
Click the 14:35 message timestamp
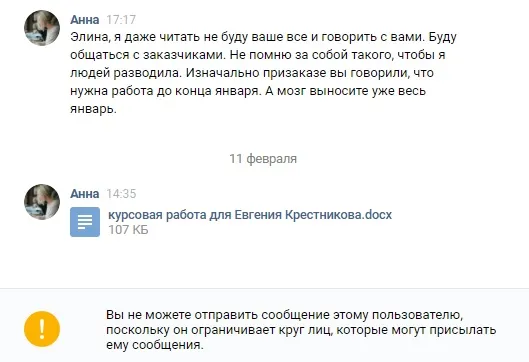click(x=121, y=194)
